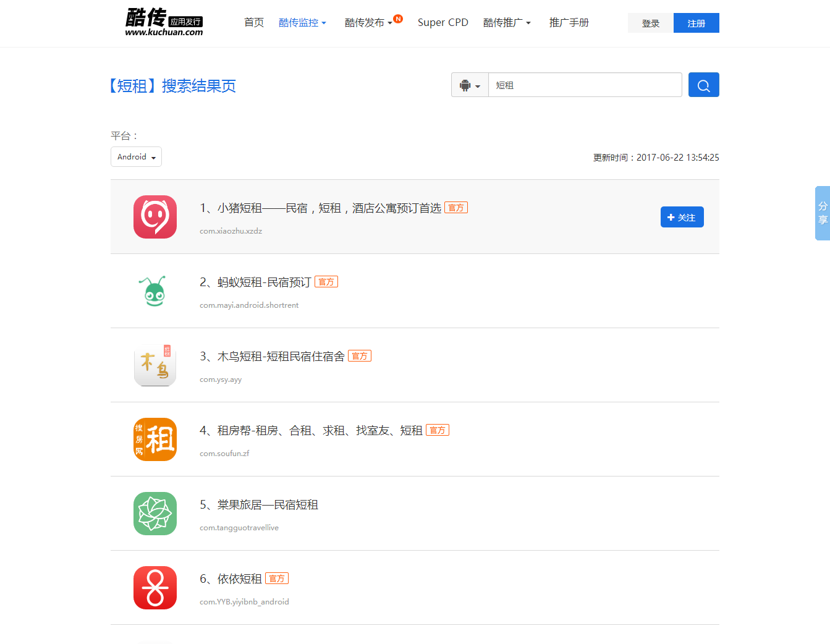Click the update time 2017-06-22 13:54:25
Screen dimensions: 830x644
point(678,158)
